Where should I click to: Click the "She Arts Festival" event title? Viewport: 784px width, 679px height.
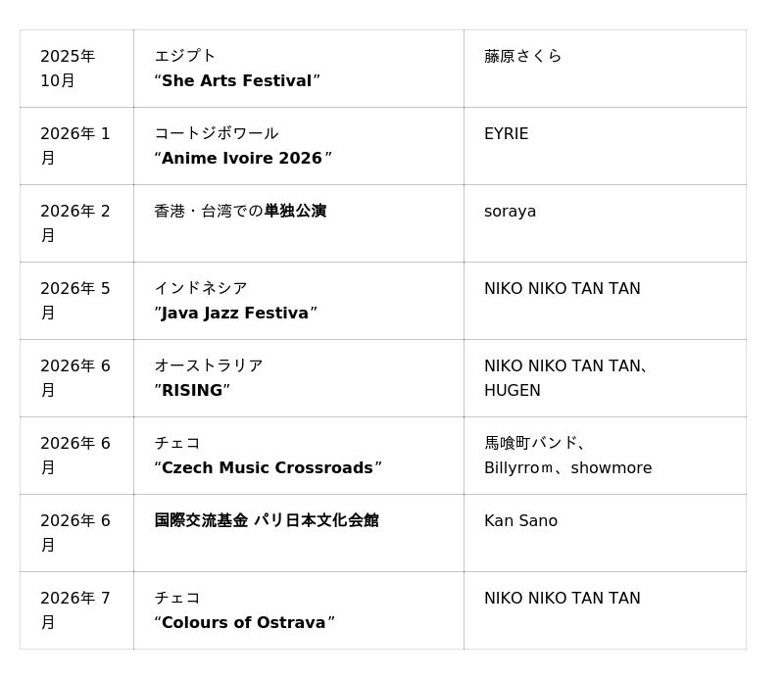(x=237, y=80)
